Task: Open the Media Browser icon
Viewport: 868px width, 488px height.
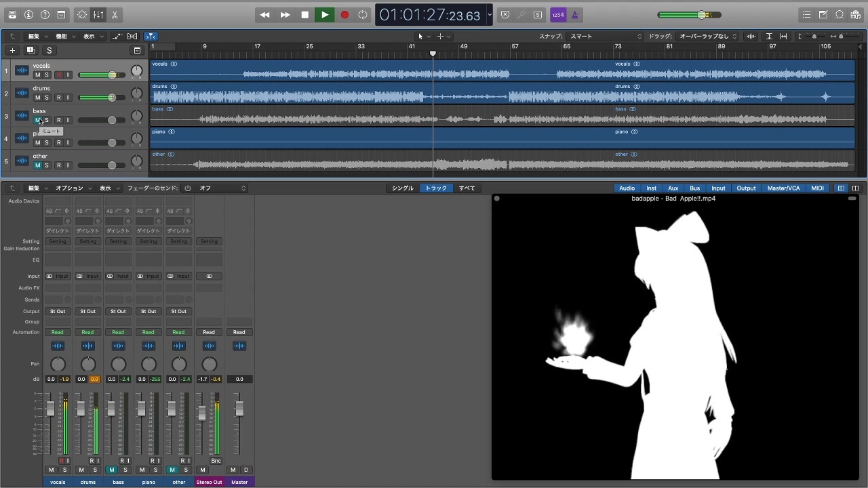Action: tap(856, 15)
